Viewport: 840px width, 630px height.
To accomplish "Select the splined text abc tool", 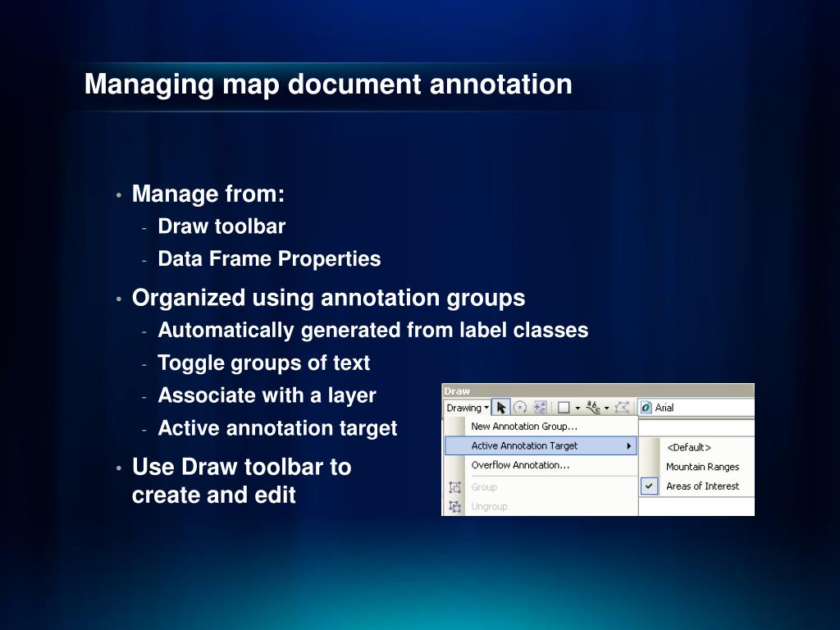I will click(592, 408).
